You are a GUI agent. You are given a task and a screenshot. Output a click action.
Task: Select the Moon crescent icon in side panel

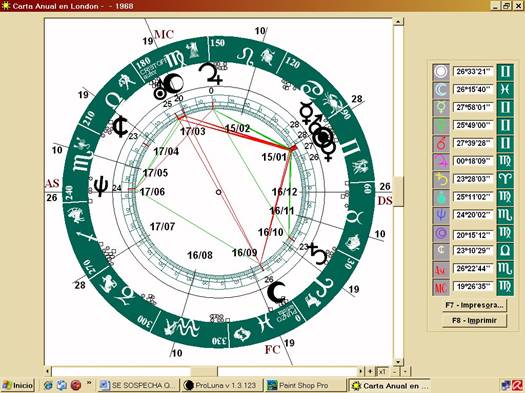[x=441, y=90]
